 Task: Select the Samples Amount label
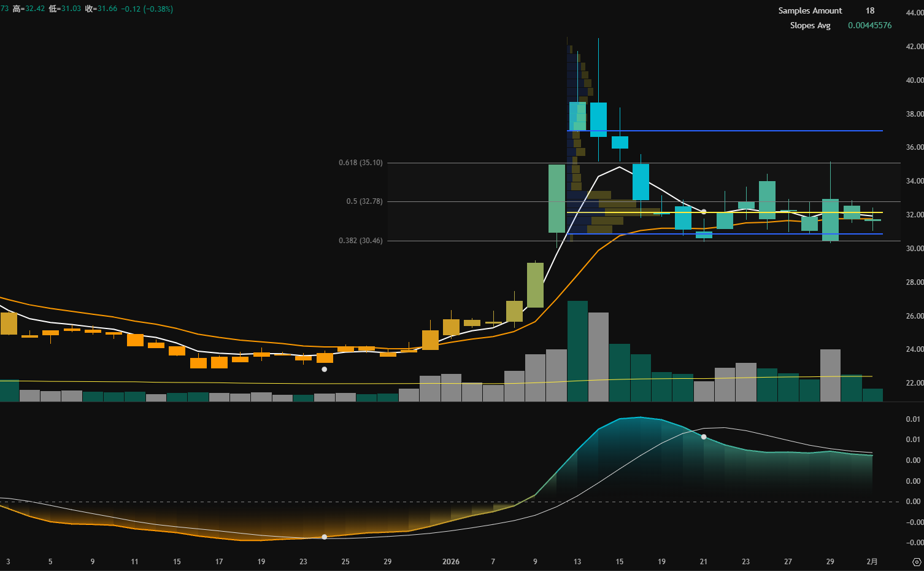pos(810,10)
